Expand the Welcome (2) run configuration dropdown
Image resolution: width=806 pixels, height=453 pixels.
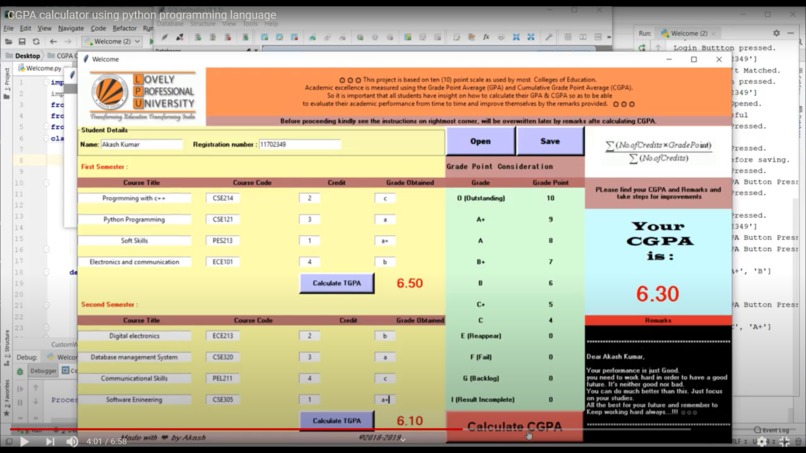[x=112, y=41]
